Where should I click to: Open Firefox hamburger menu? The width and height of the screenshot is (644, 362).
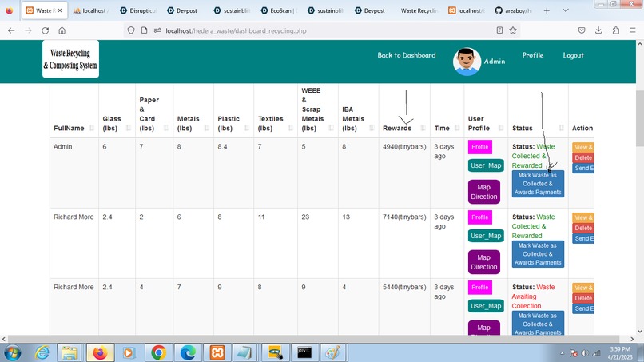[x=633, y=30]
